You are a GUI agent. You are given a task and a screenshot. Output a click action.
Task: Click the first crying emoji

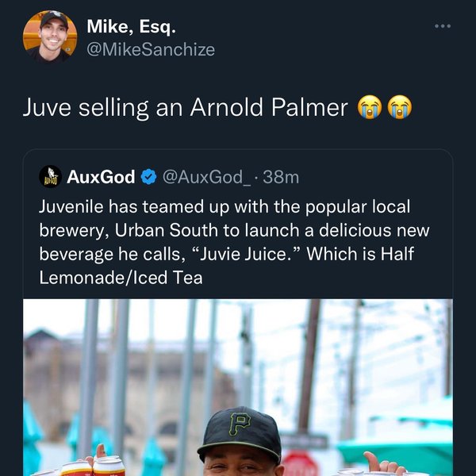click(x=370, y=106)
